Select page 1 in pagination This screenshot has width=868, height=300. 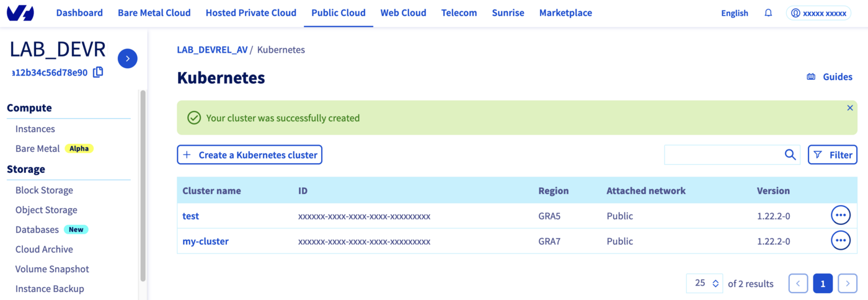pos(823,283)
